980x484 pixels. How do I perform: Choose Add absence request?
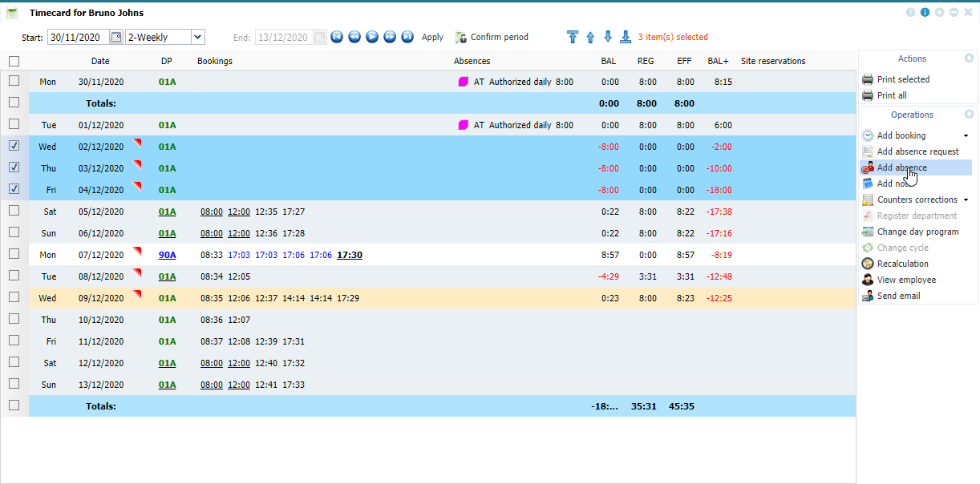tap(917, 151)
